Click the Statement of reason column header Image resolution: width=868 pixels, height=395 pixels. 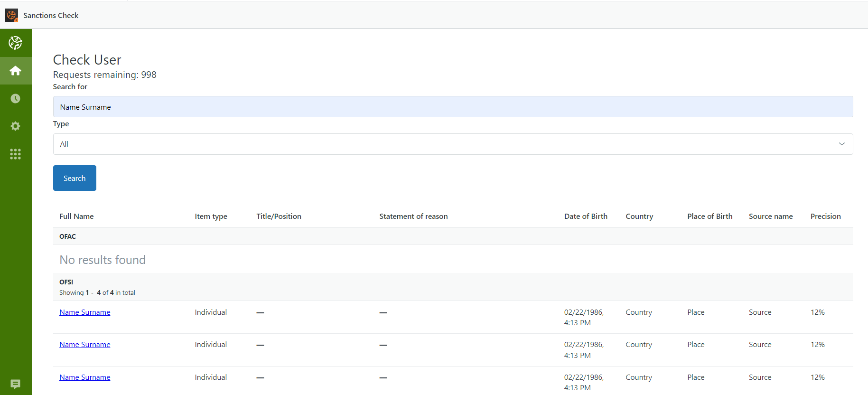pyautogui.click(x=413, y=216)
